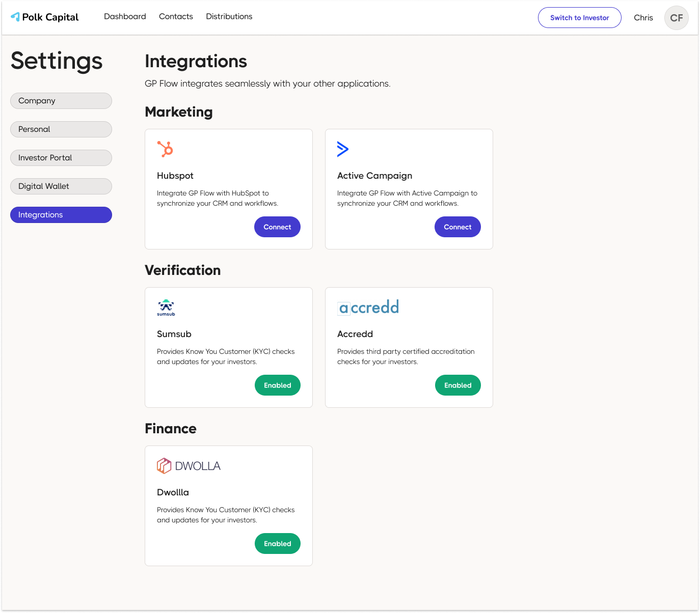The width and height of the screenshot is (700, 613).
Task: Toggle the Accredd Enabled button
Action: point(457,385)
